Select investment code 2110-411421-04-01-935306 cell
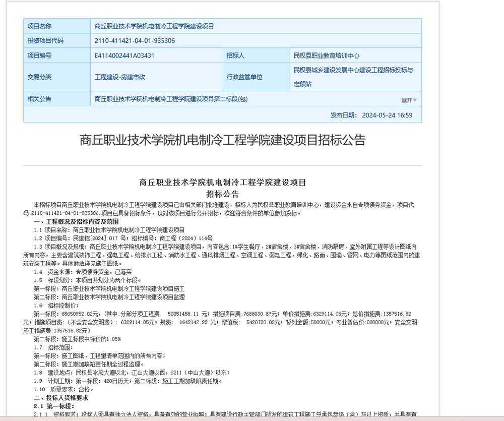Viewport: 504px width, 421px height. 256,40
